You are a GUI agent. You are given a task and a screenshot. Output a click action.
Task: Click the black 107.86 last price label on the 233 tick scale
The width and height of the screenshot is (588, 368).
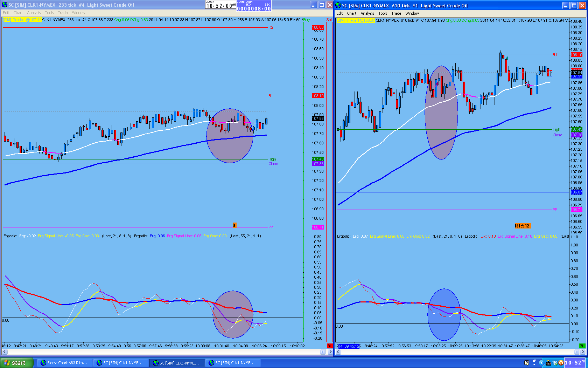point(318,118)
